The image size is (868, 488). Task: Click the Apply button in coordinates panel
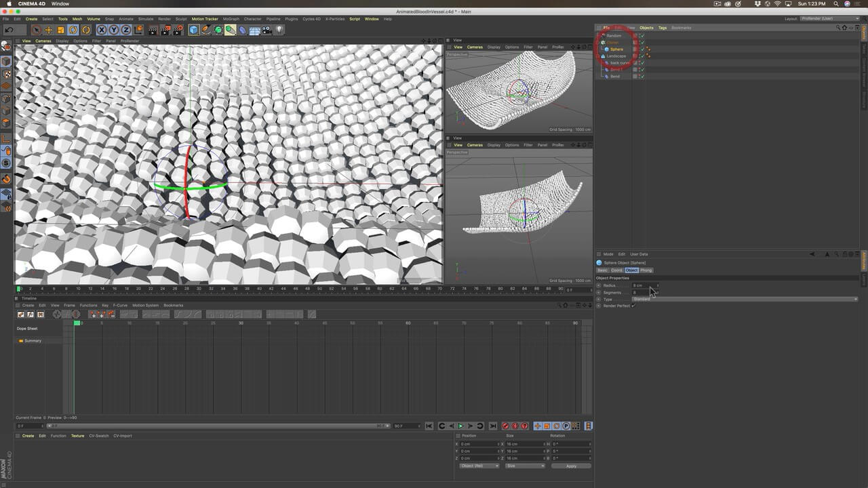(x=571, y=466)
